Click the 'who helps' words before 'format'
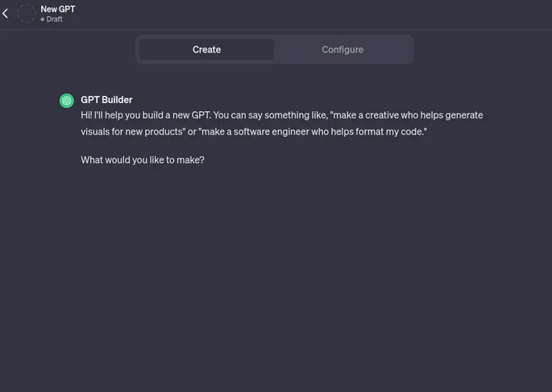Image resolution: width=552 pixels, height=392 pixels. pos(332,132)
